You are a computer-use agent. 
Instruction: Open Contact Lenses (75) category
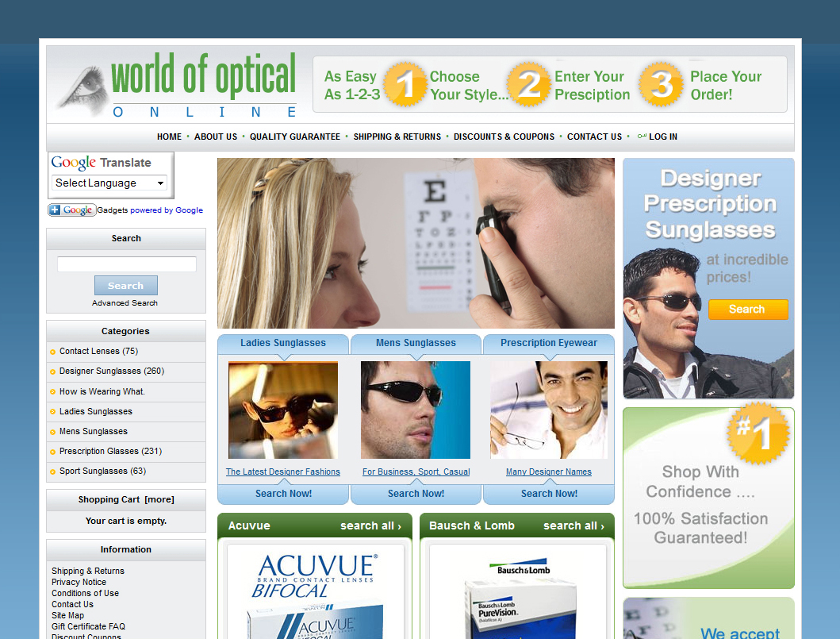point(98,351)
